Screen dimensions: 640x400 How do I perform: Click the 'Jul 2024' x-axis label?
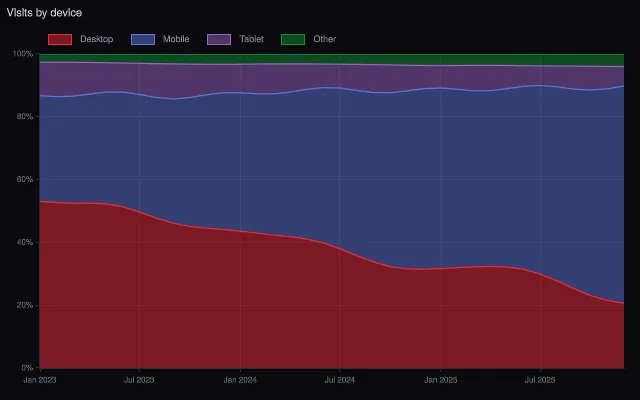[x=340, y=380]
